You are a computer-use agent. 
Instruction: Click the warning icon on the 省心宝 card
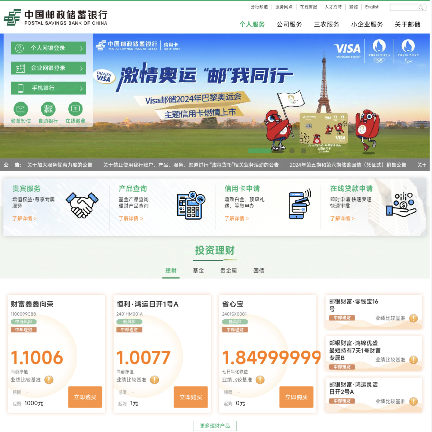[260, 379]
